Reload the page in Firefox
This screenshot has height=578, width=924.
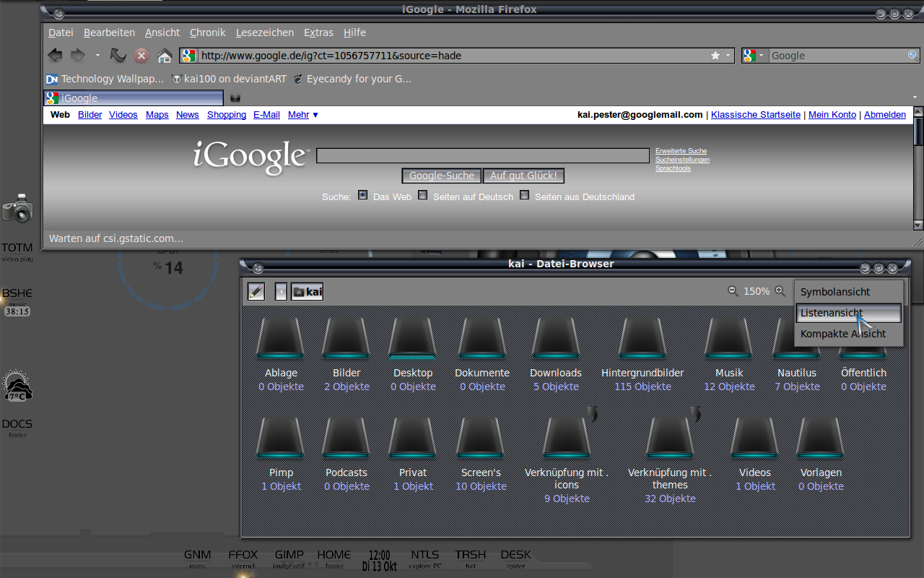click(118, 56)
